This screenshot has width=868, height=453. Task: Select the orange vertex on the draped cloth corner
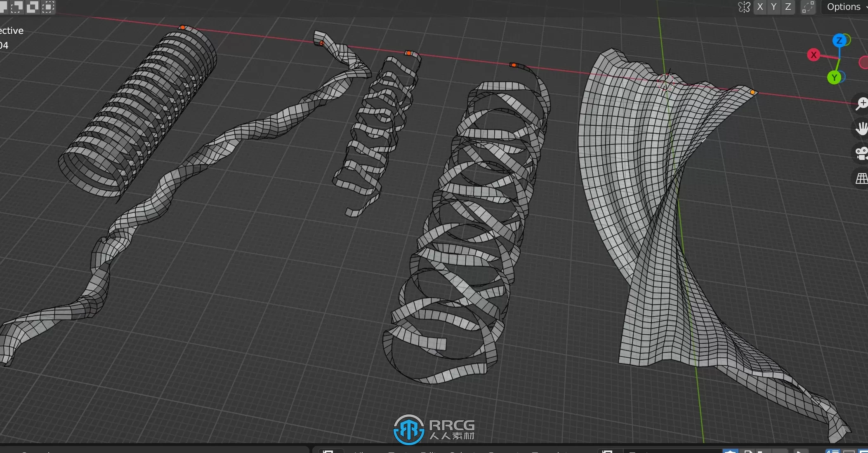coord(752,92)
